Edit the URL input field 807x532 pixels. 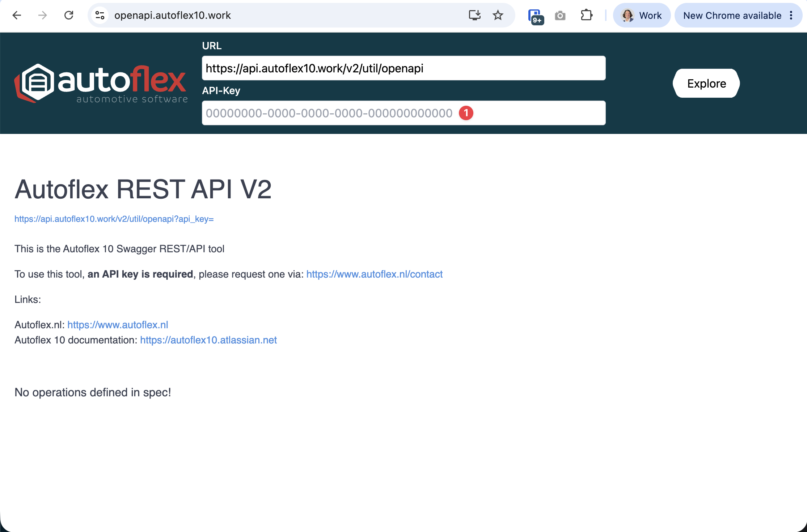[x=403, y=68]
